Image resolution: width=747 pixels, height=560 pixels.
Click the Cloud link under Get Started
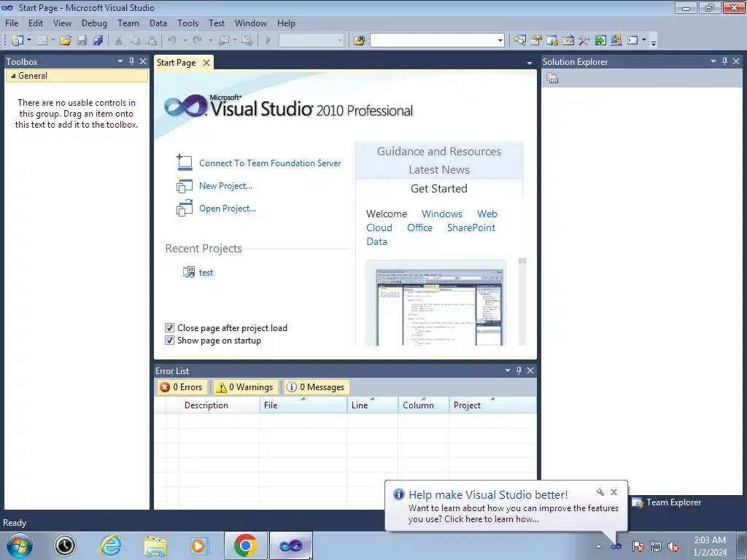coord(379,227)
